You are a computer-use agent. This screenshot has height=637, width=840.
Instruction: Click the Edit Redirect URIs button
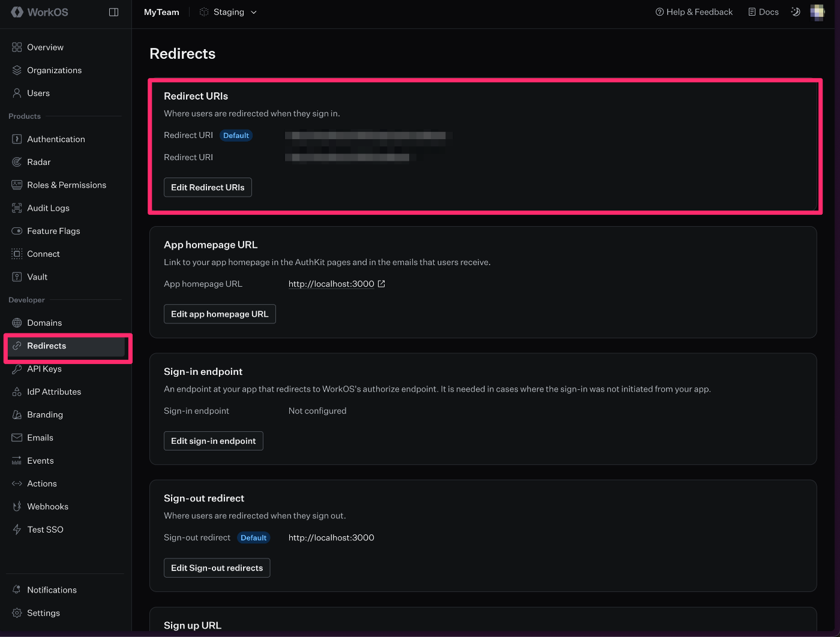[208, 187]
